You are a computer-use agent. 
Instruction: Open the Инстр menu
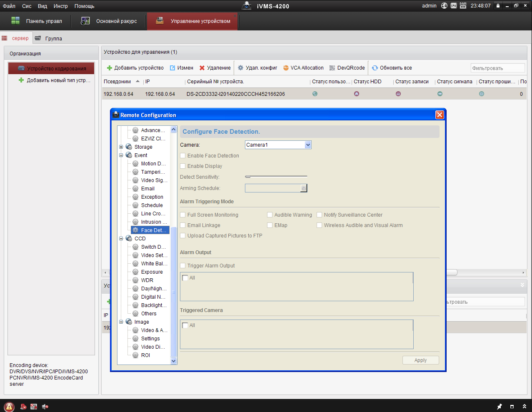[x=61, y=6]
